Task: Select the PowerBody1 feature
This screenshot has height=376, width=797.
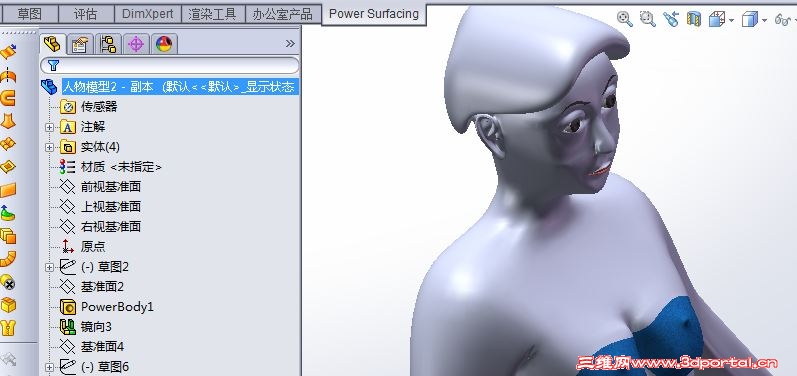Action: click(x=117, y=307)
